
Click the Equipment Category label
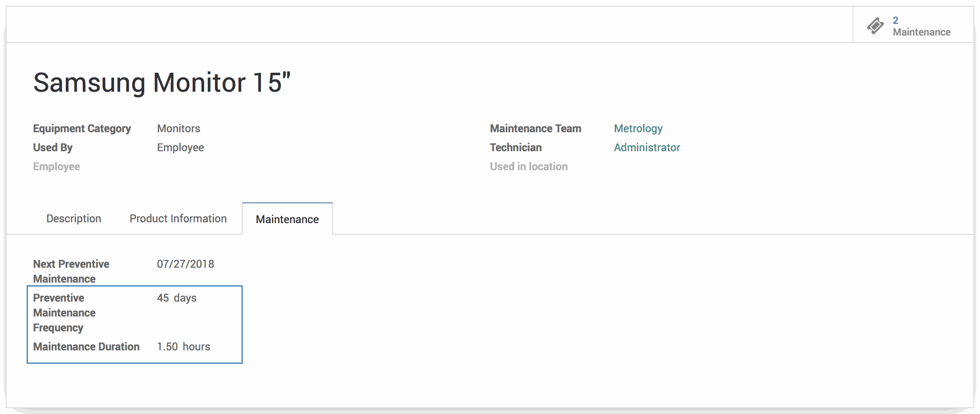(x=82, y=128)
